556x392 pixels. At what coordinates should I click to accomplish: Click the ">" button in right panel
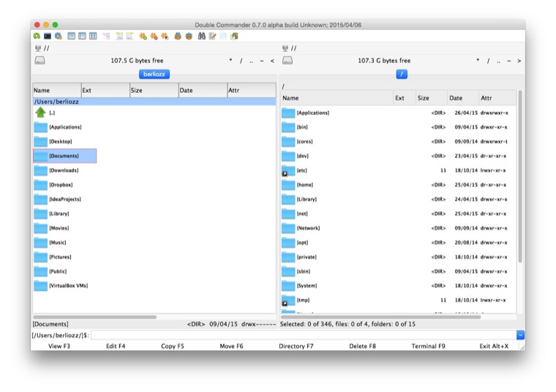point(519,61)
